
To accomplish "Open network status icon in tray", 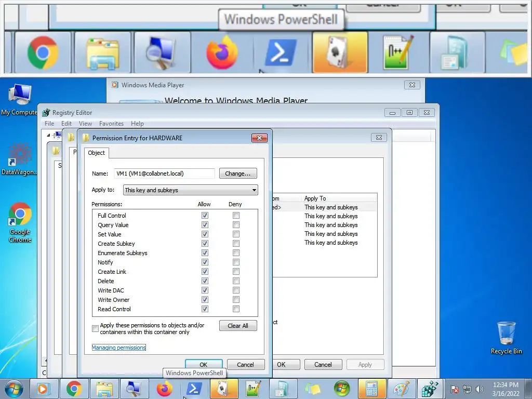I will coord(467,389).
